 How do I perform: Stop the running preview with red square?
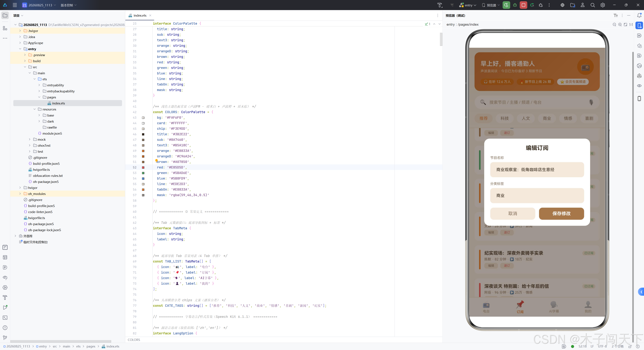coord(523,5)
